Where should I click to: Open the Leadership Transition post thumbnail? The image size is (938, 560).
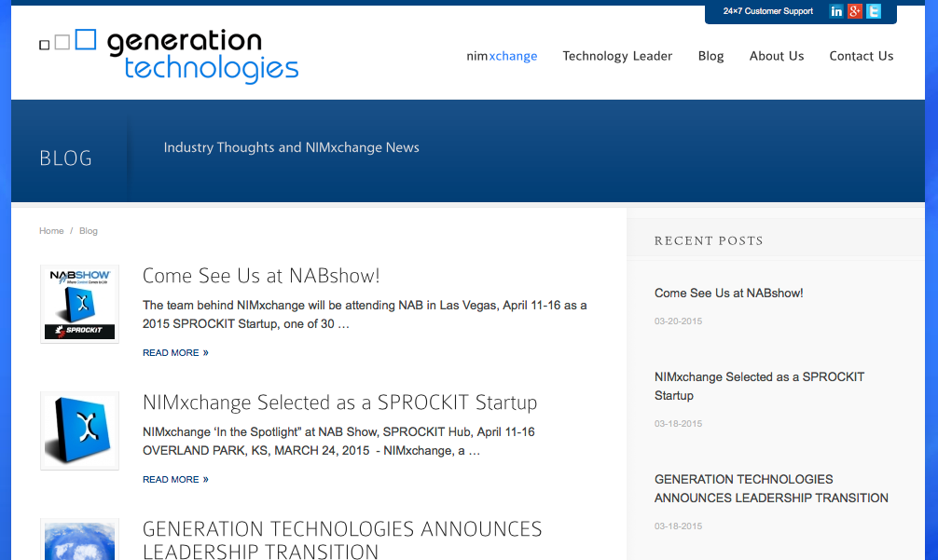pyautogui.click(x=79, y=540)
